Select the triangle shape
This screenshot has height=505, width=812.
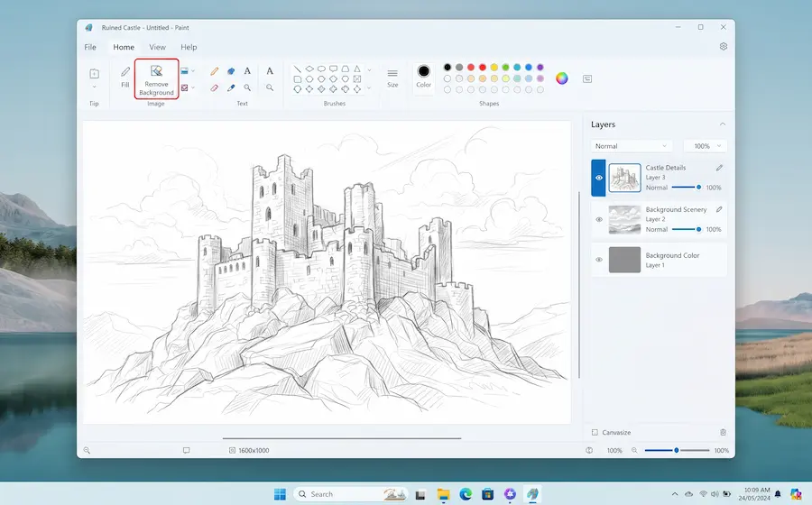[x=356, y=69]
